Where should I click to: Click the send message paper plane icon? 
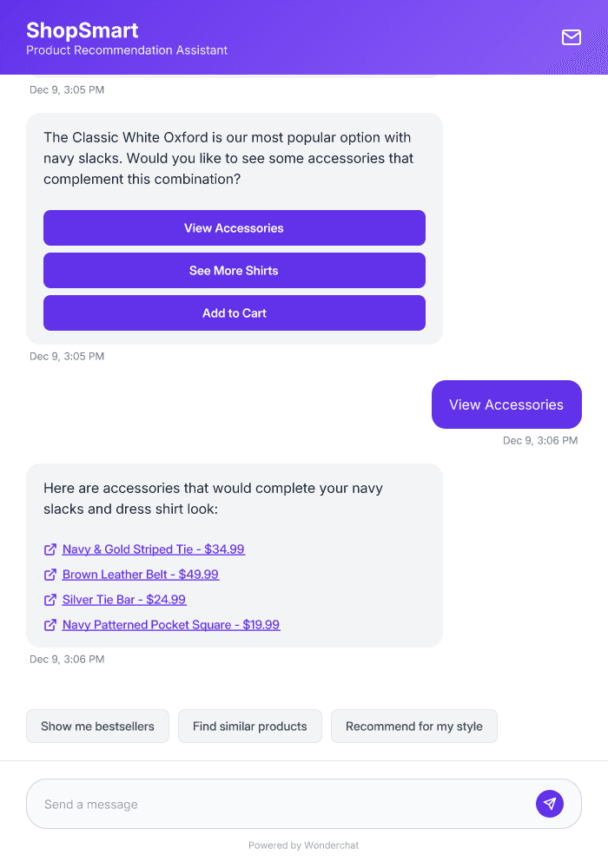coord(550,804)
